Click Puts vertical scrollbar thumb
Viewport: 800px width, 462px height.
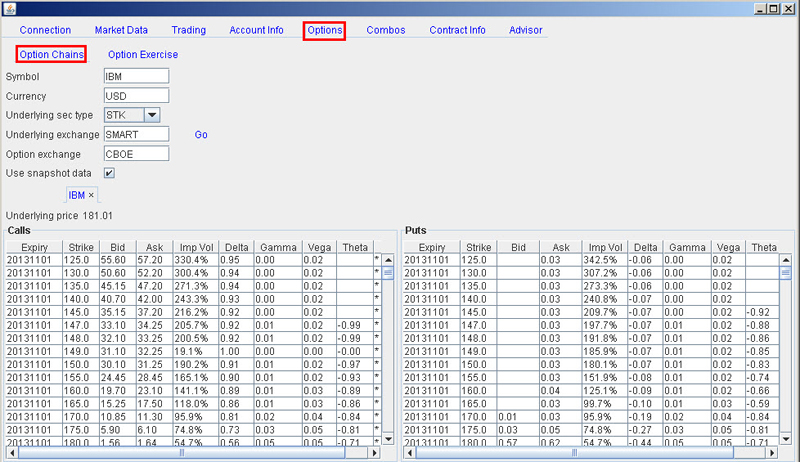tap(786, 273)
